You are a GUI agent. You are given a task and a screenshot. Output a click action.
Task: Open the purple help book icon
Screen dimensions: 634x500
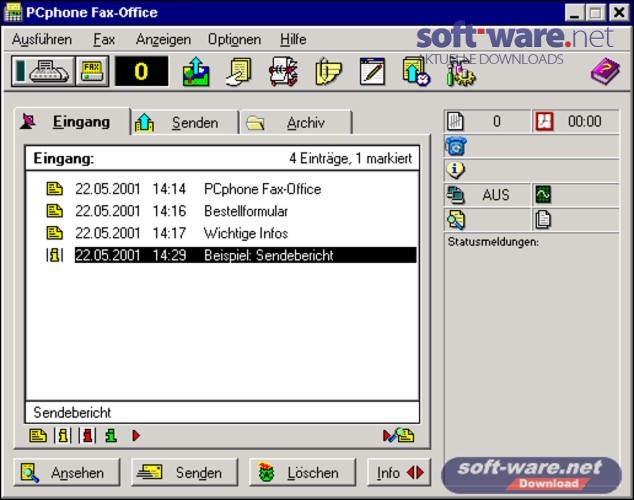tap(605, 71)
